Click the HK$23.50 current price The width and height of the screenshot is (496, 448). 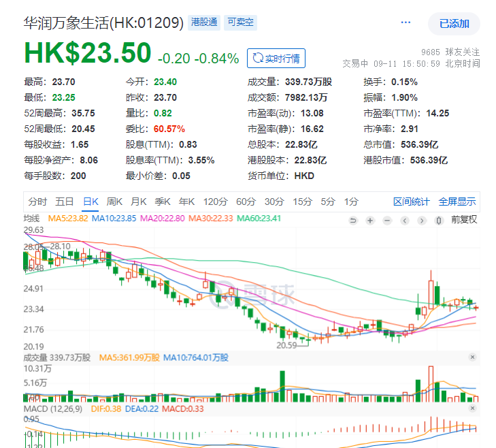88,53
